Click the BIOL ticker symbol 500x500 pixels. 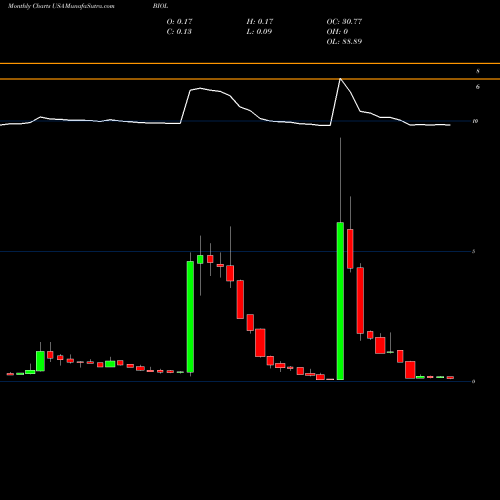pyautogui.click(x=160, y=6)
